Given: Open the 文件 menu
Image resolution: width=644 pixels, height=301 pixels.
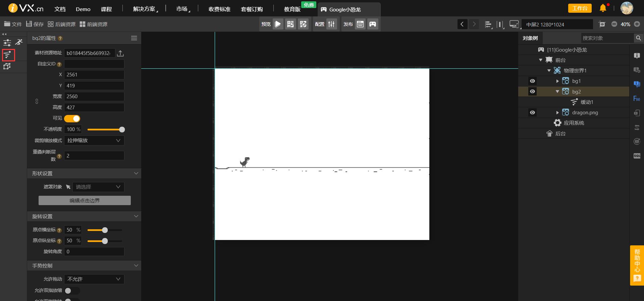Looking at the screenshot, I should pos(13,24).
